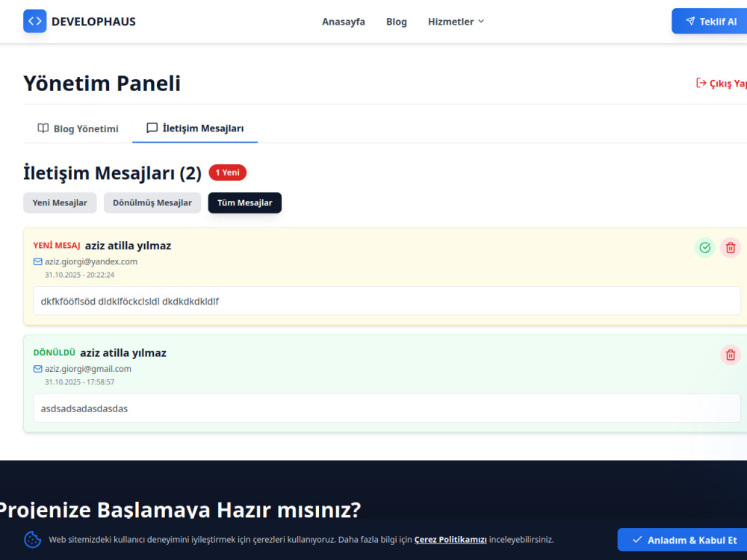The image size is (747, 560).
Task: Log out with Çıkış Yap
Action: [x=722, y=84]
